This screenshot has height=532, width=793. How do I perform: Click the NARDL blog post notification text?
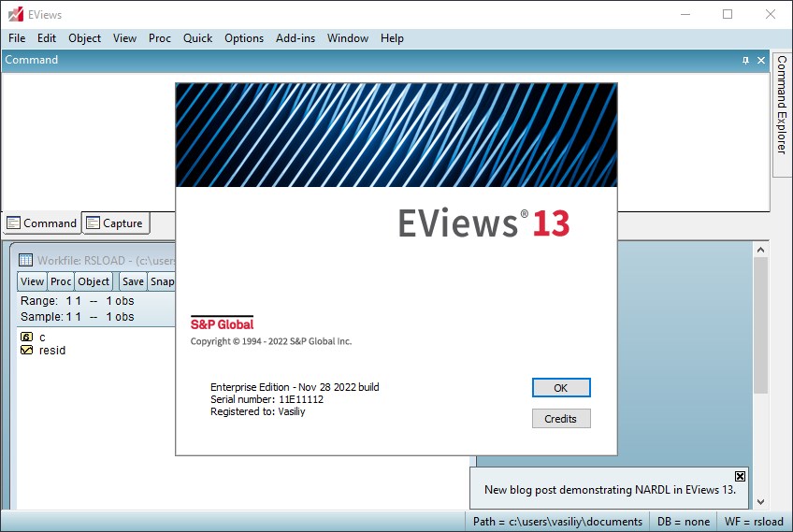[610, 490]
